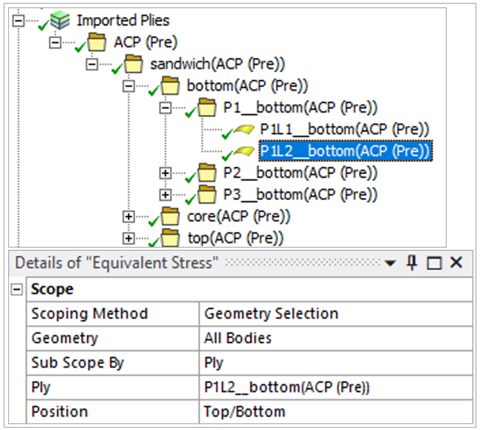Viewport: 480px width, 430px height.
Task: Select the highlighted P1L2__bottom(ACP (Pre)) ply
Action: [346, 151]
